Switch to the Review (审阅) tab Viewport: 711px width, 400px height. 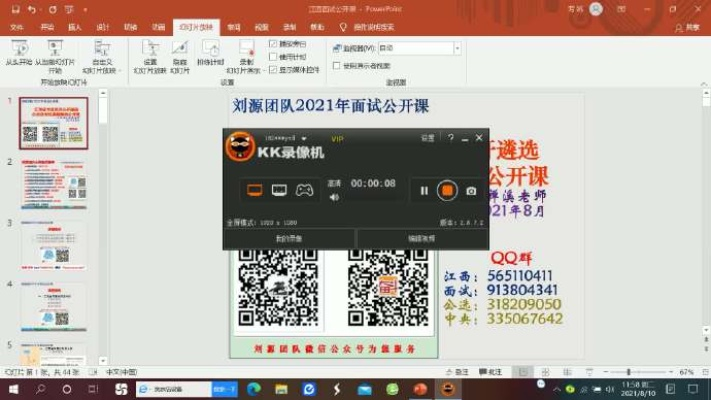pos(234,27)
